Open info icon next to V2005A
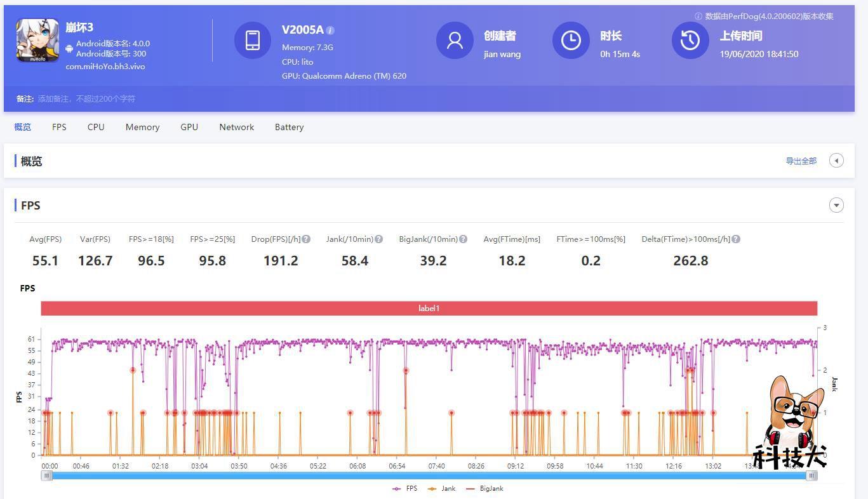This screenshot has width=868, height=499. pyautogui.click(x=330, y=30)
